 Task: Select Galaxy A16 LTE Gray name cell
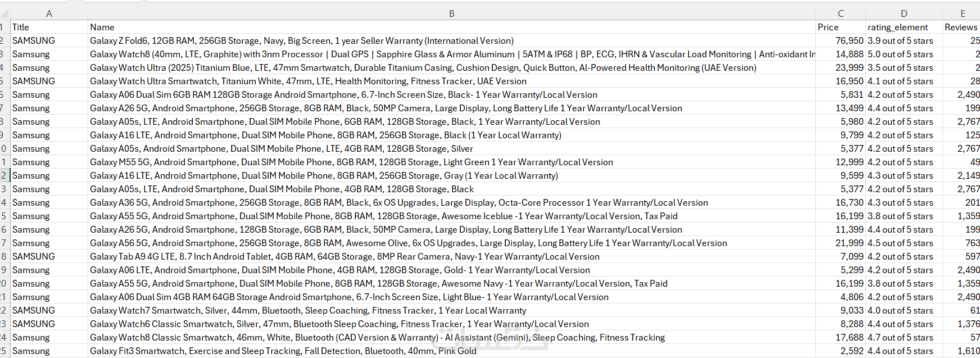click(452, 175)
